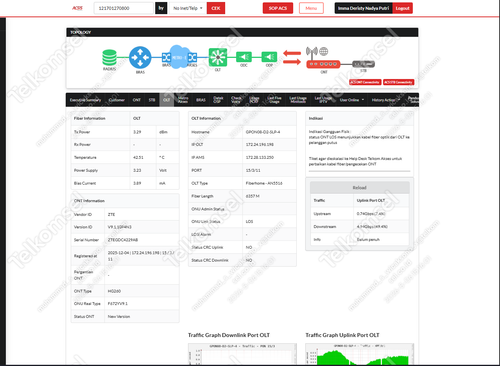Image resolution: width=500 pixels, height=366 pixels.
Task: Click the search field containing 121701270000
Action: click(x=123, y=8)
